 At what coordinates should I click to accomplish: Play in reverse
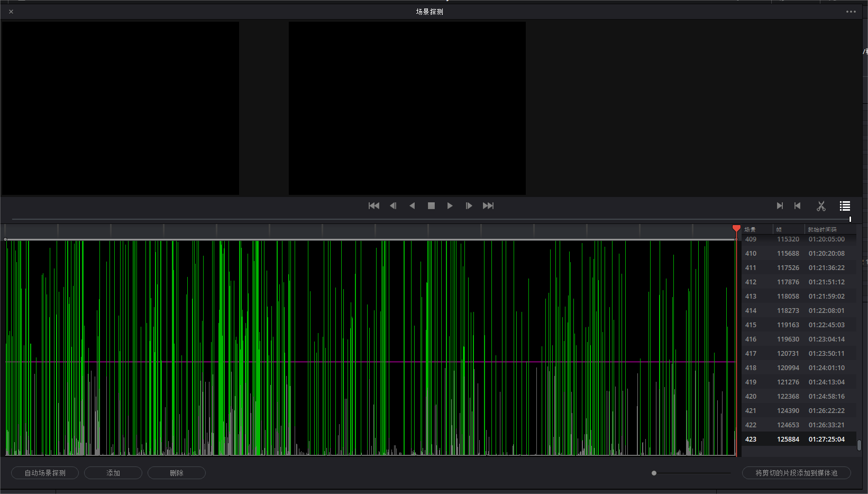pos(412,206)
